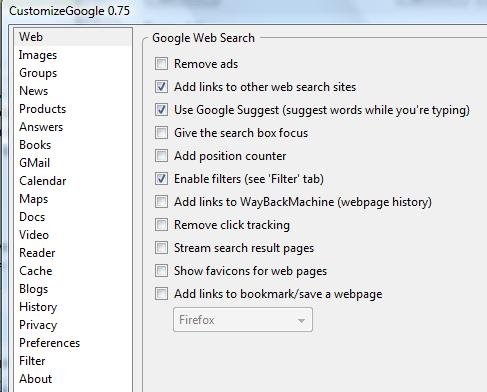Switch to Privacy settings
Image resolution: width=487 pixels, height=392 pixels.
tap(73, 325)
